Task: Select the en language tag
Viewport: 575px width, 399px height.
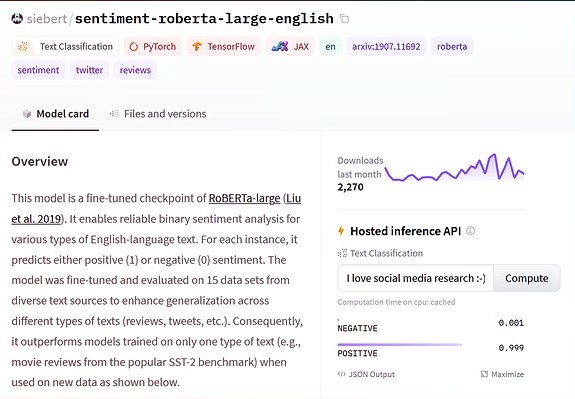Action: coord(330,47)
